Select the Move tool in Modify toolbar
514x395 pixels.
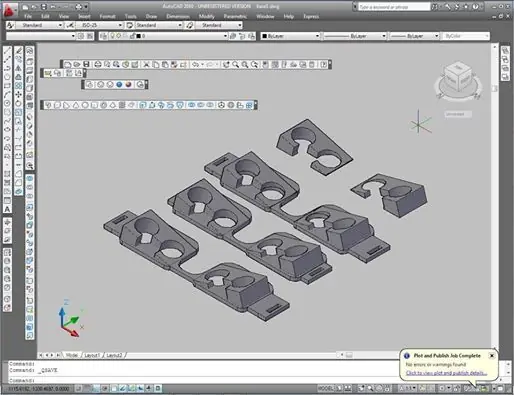[x=19, y=95]
